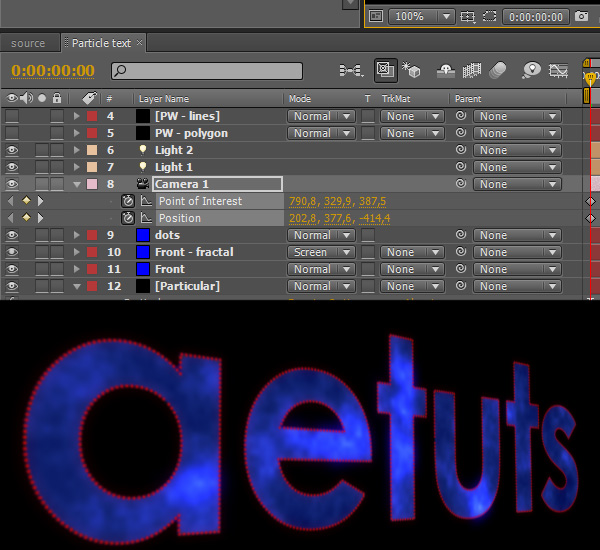
Task: Click the Position value 202,8
Action: pos(302,218)
